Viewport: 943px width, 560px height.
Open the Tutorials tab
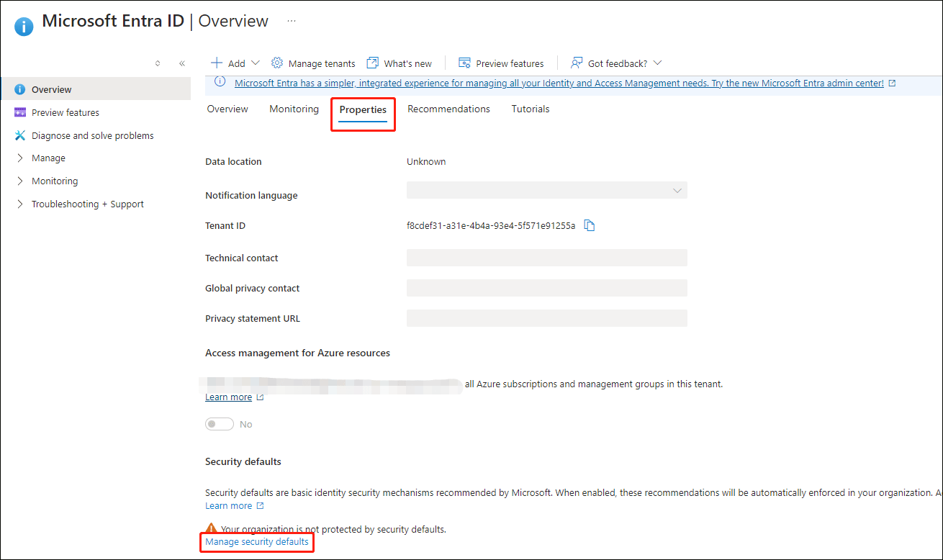coord(531,109)
